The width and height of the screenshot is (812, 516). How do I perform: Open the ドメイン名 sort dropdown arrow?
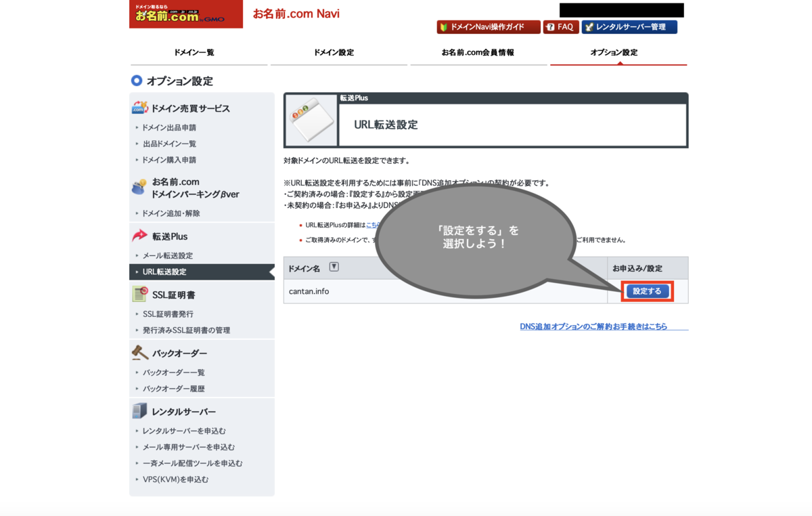click(x=334, y=267)
